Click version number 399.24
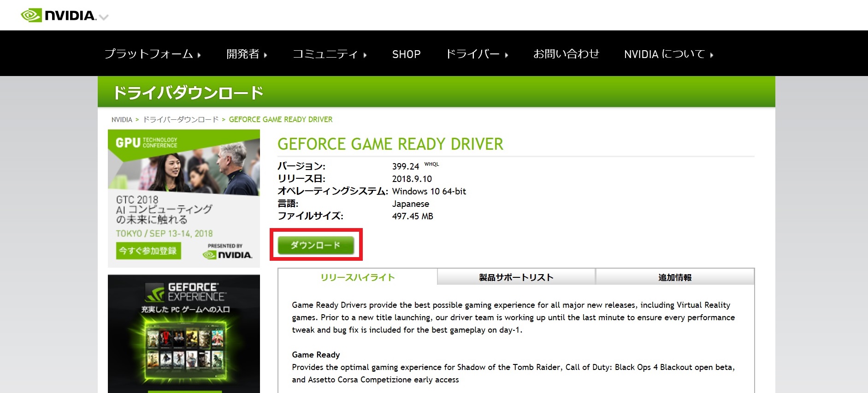 (406, 166)
